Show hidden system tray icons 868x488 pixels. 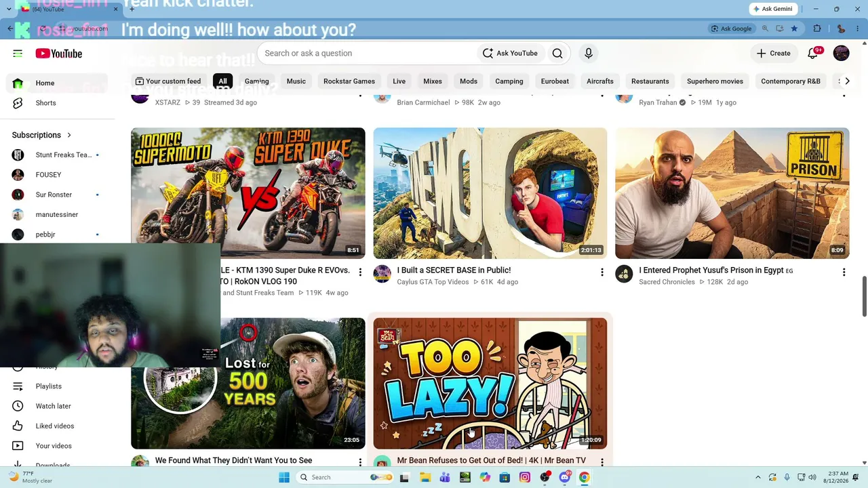click(758, 477)
